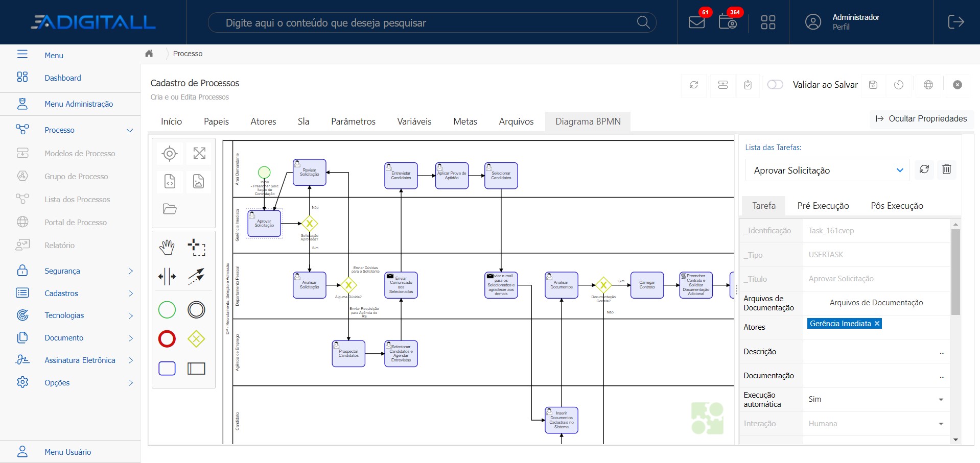Screen dimensions: 980x463
Task: Open Dashboard in sidebar
Action: 62,78
